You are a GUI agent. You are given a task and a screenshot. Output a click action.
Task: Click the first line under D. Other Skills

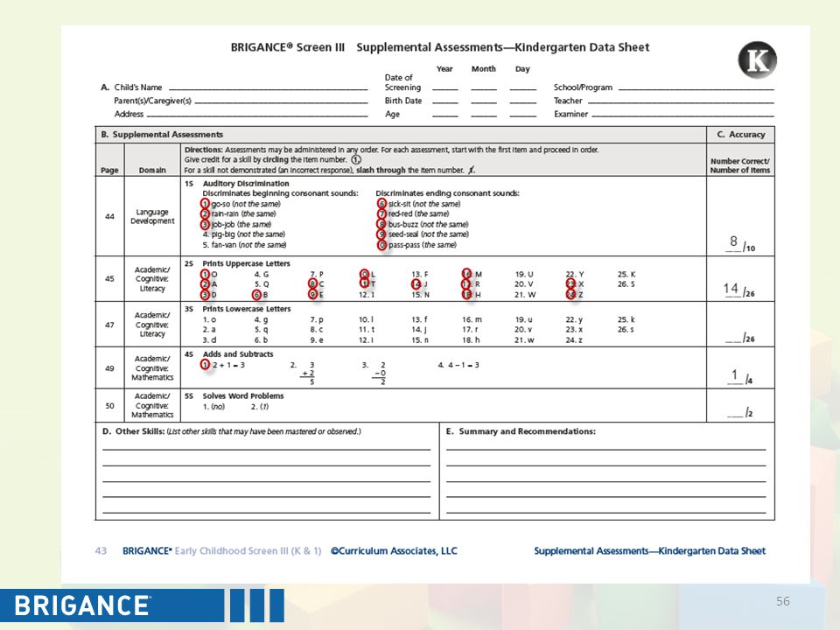click(x=266, y=450)
